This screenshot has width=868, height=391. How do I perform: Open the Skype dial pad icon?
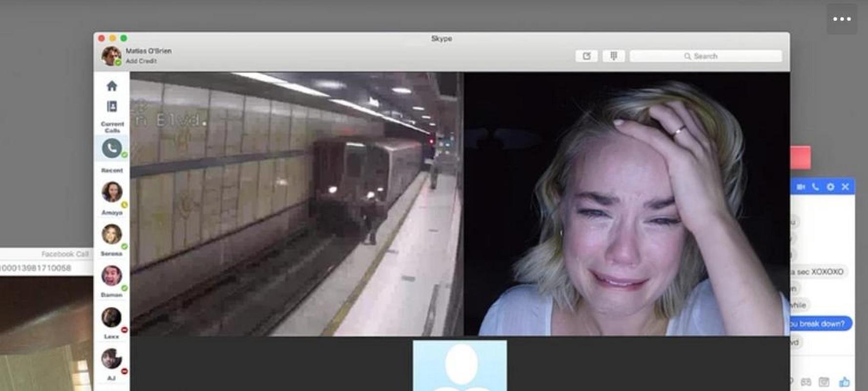tap(614, 56)
